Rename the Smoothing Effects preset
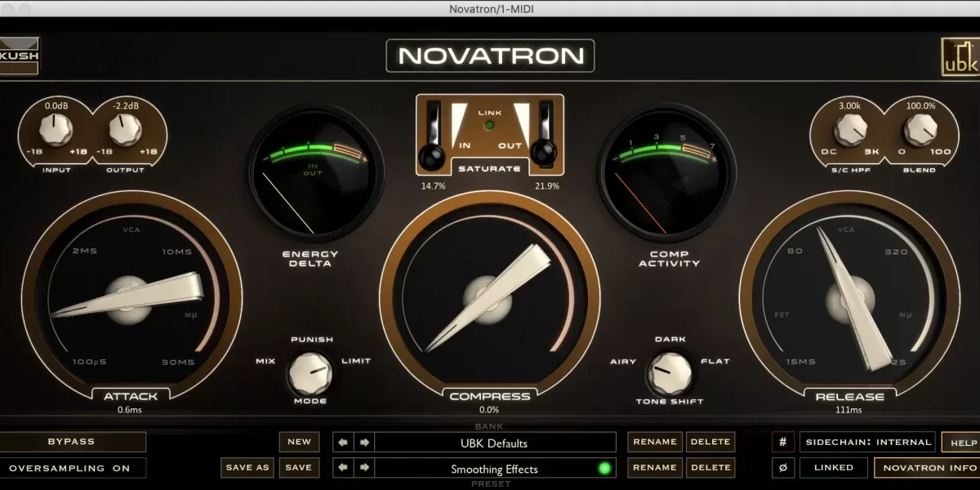The image size is (980, 490). point(655,468)
